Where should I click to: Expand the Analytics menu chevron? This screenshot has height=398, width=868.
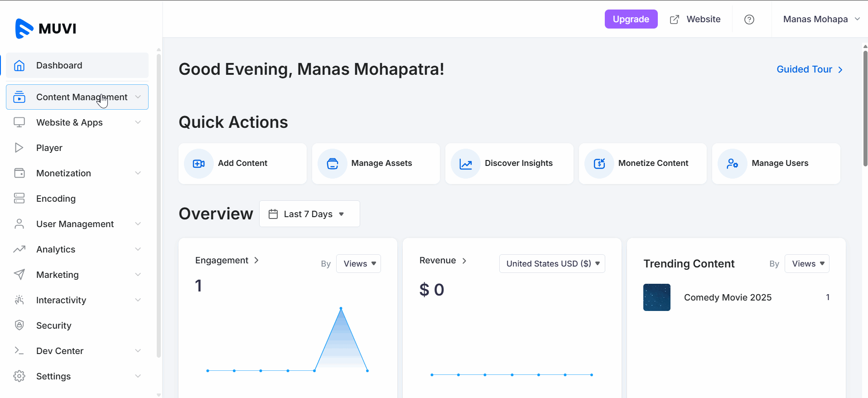pos(138,249)
